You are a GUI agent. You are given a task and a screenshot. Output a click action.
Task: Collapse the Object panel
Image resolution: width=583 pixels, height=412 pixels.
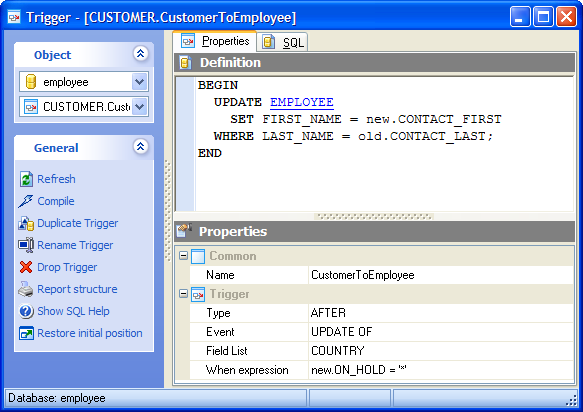[141, 54]
